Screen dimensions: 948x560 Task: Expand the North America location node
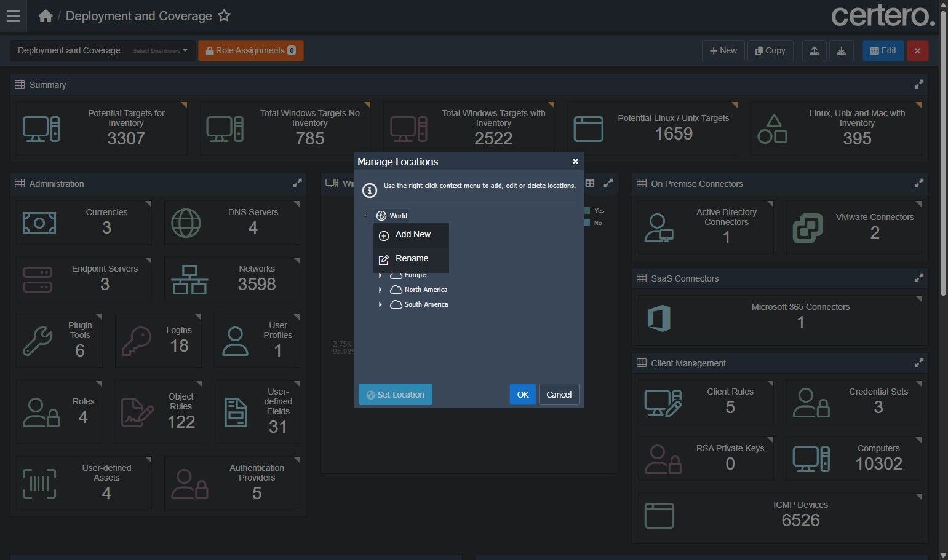pyautogui.click(x=380, y=290)
